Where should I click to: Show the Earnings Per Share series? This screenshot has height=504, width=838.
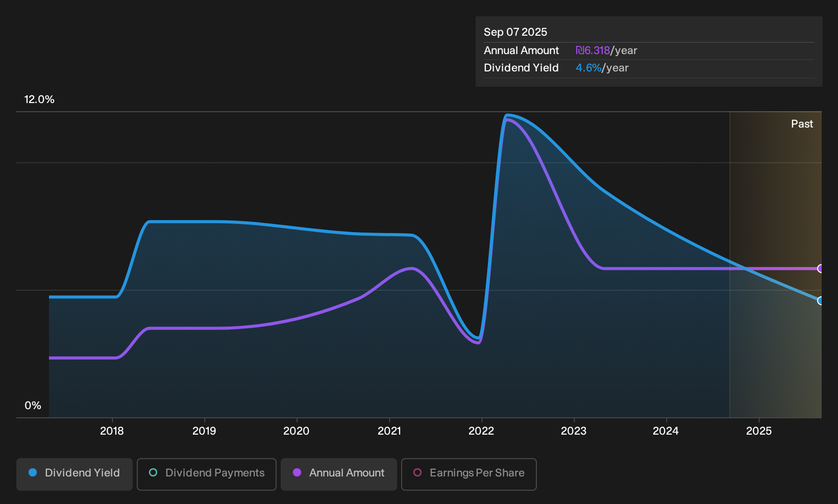(x=469, y=474)
